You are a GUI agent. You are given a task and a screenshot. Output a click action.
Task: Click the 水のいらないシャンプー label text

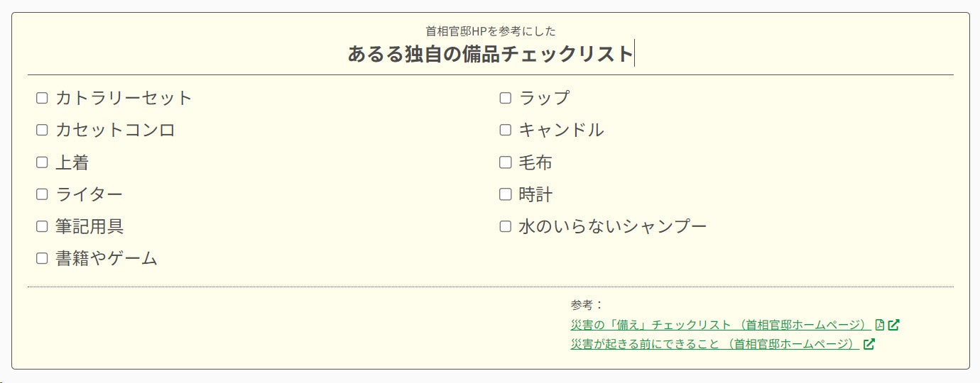pyautogui.click(x=612, y=226)
